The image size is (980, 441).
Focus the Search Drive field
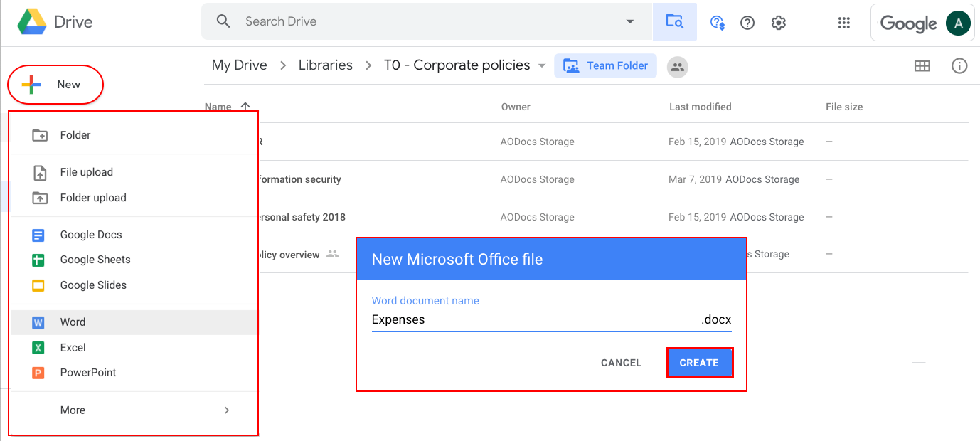pyautogui.click(x=427, y=21)
